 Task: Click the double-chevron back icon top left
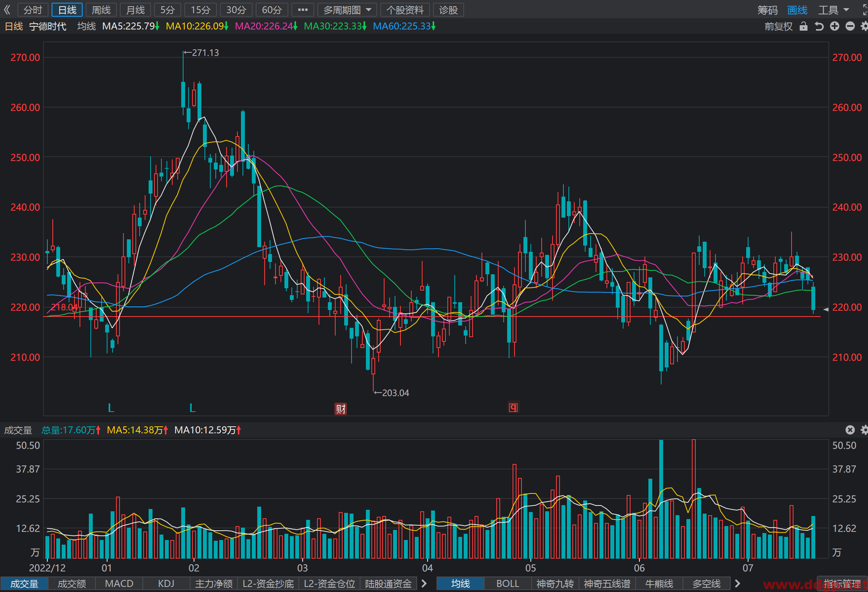coord(7,10)
